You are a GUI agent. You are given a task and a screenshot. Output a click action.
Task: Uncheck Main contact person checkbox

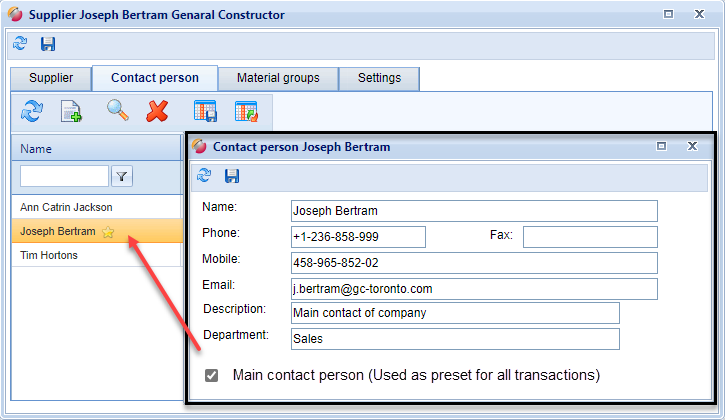[211, 376]
